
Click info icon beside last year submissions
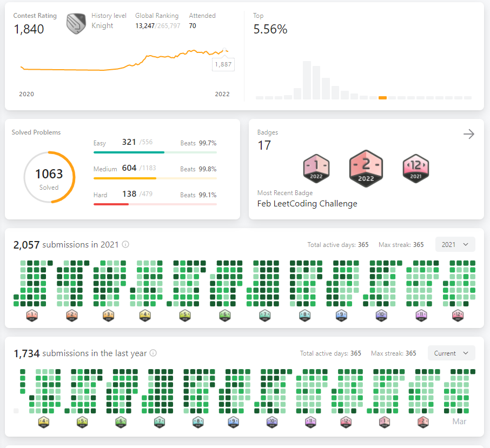(x=153, y=353)
